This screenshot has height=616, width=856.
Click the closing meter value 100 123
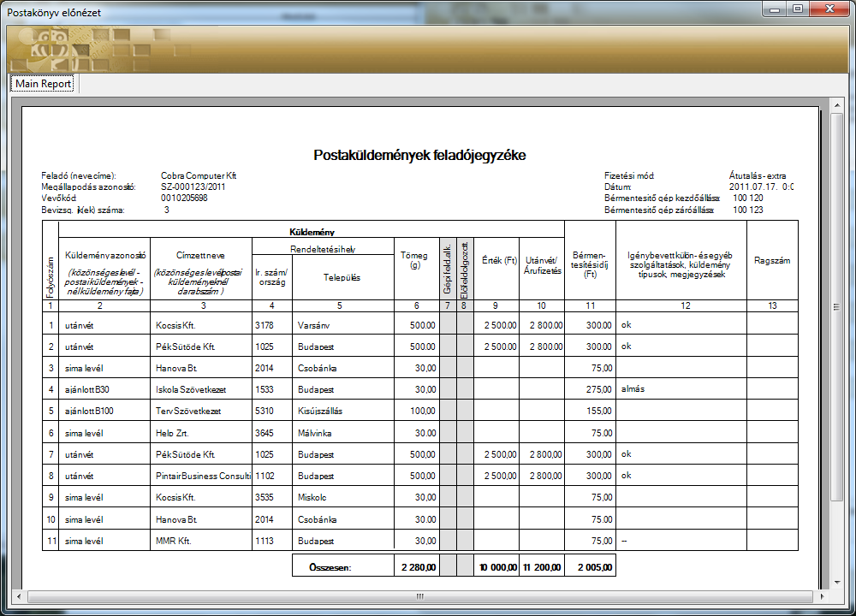(x=748, y=210)
